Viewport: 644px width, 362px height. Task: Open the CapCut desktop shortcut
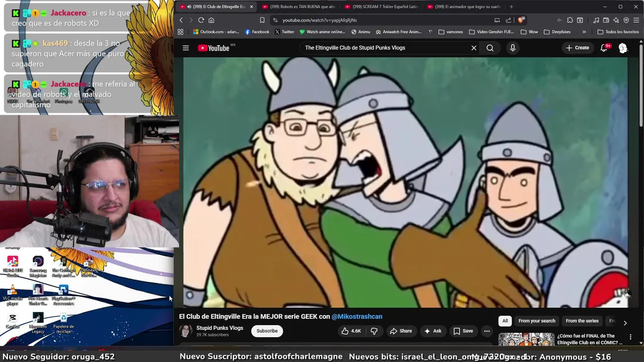click(x=13, y=321)
